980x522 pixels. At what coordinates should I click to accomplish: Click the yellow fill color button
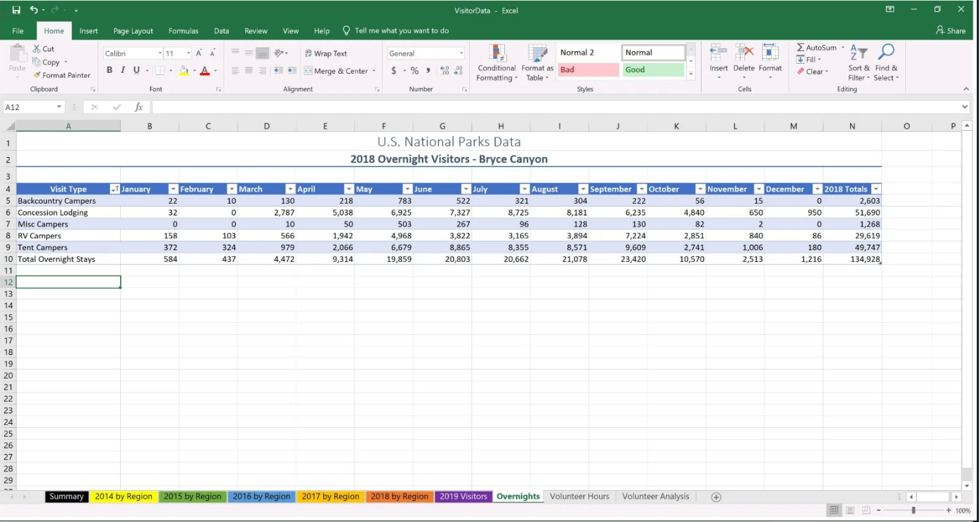click(x=184, y=70)
